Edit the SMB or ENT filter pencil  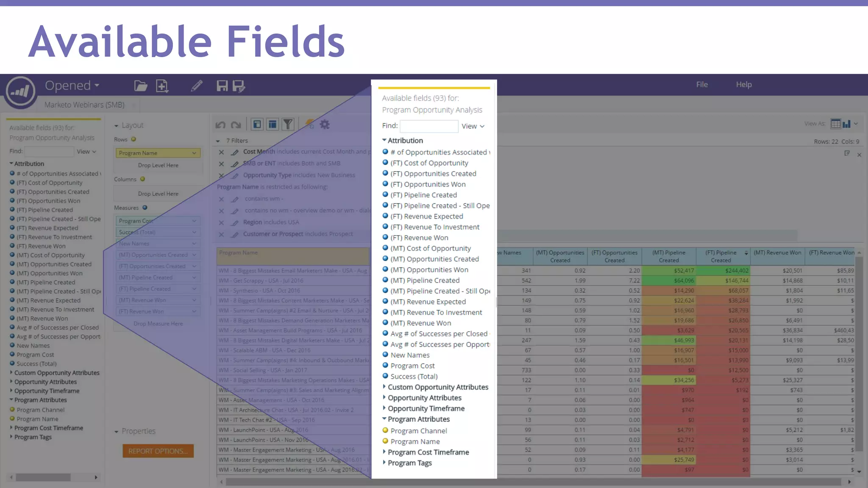click(x=235, y=164)
